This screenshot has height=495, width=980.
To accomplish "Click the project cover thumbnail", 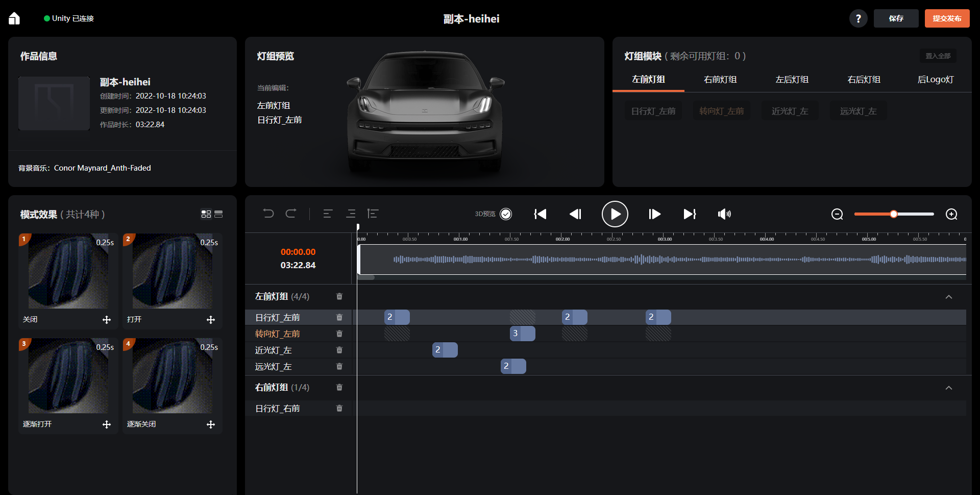I will (x=54, y=103).
